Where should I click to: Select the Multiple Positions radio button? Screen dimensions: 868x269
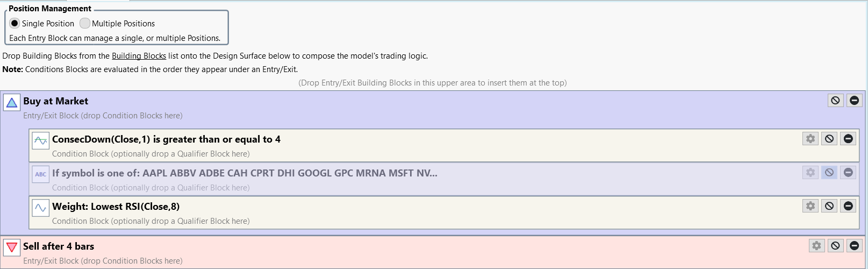[85, 23]
